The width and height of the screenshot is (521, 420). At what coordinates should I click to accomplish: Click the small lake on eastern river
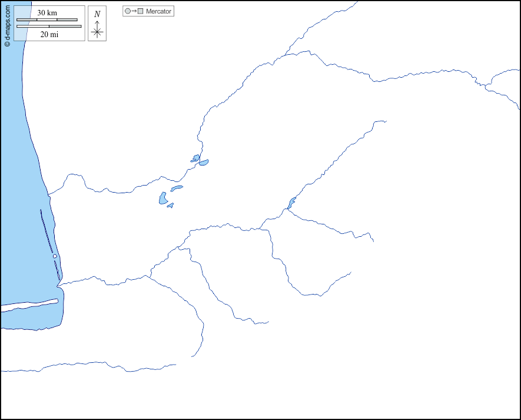pyautogui.click(x=291, y=203)
